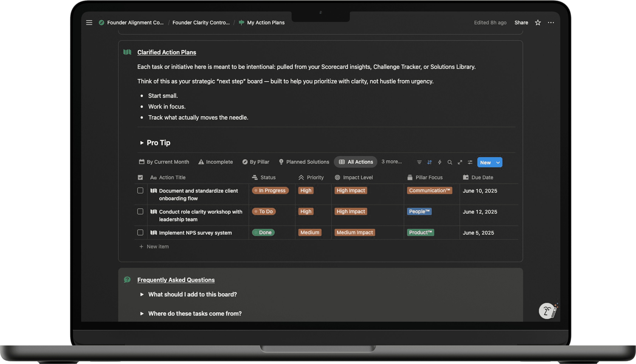The width and height of the screenshot is (636, 364).
Task: Tick checkbox for Document and standardize client onboarding
Action: click(x=140, y=191)
